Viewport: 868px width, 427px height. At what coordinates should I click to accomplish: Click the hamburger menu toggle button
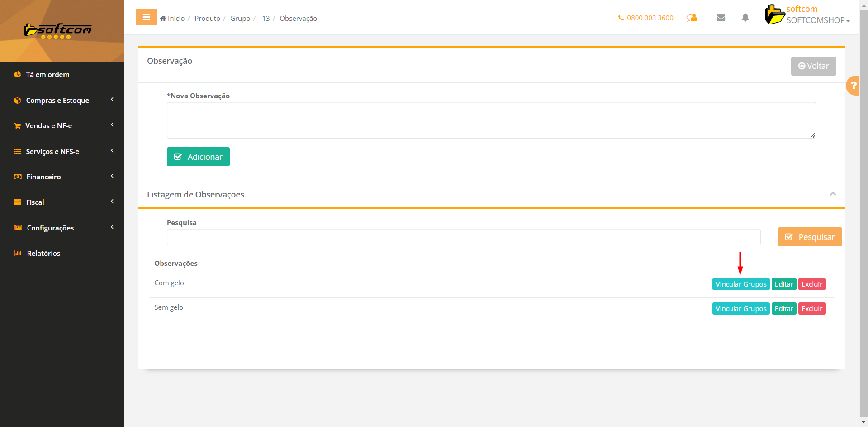click(x=146, y=17)
